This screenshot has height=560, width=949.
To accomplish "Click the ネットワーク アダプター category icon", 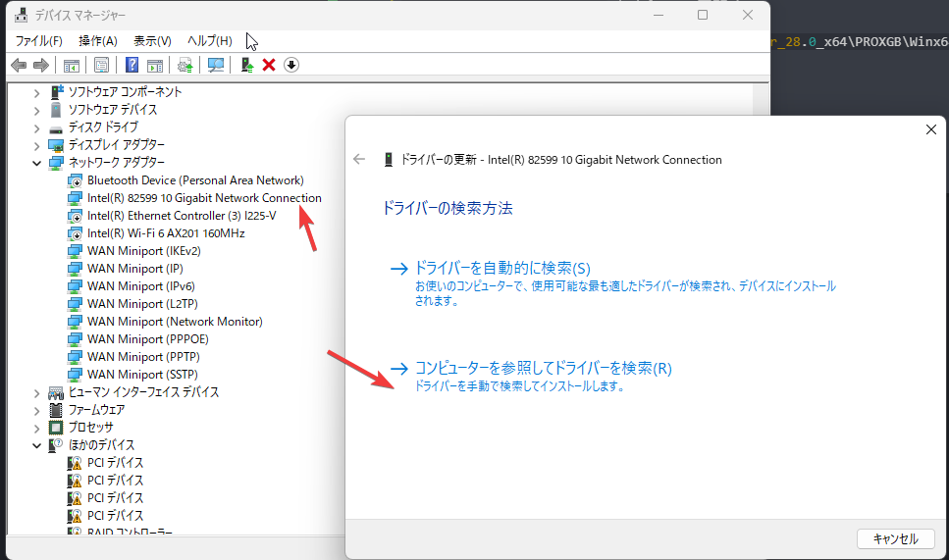I will pos(56,163).
